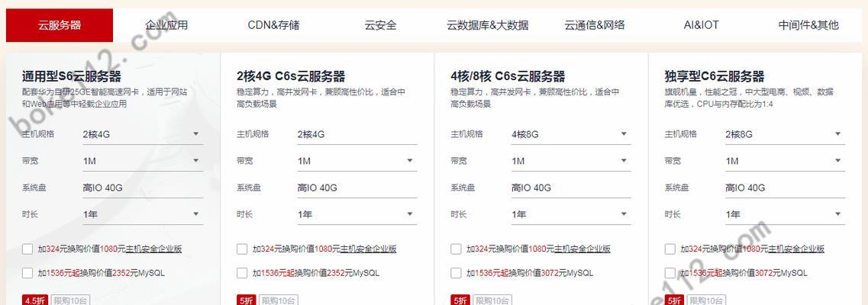The height and width of the screenshot is (305, 868).
Task: Open 带宽 dropdown in 独享型C6 card
Action: tap(786, 161)
